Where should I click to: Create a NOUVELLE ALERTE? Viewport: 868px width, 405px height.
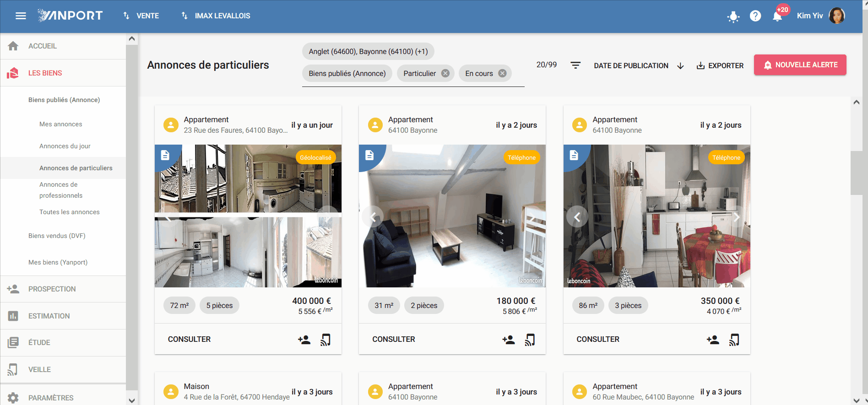(x=800, y=65)
